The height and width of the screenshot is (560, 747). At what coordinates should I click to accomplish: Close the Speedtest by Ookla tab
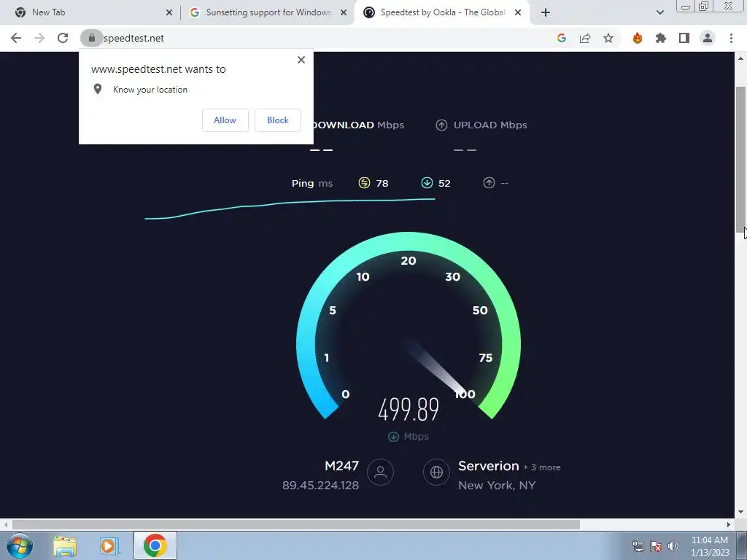(518, 12)
